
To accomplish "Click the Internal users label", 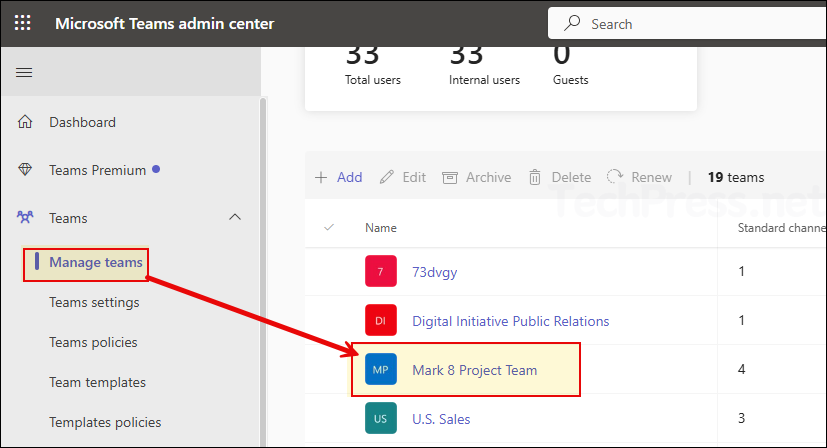I will [484, 80].
